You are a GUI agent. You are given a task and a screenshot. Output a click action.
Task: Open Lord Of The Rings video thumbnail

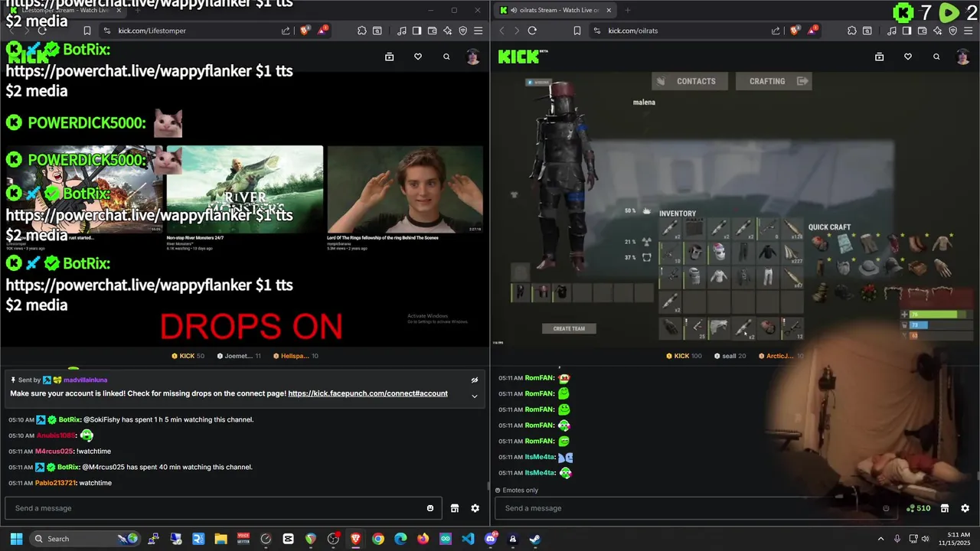coord(405,189)
